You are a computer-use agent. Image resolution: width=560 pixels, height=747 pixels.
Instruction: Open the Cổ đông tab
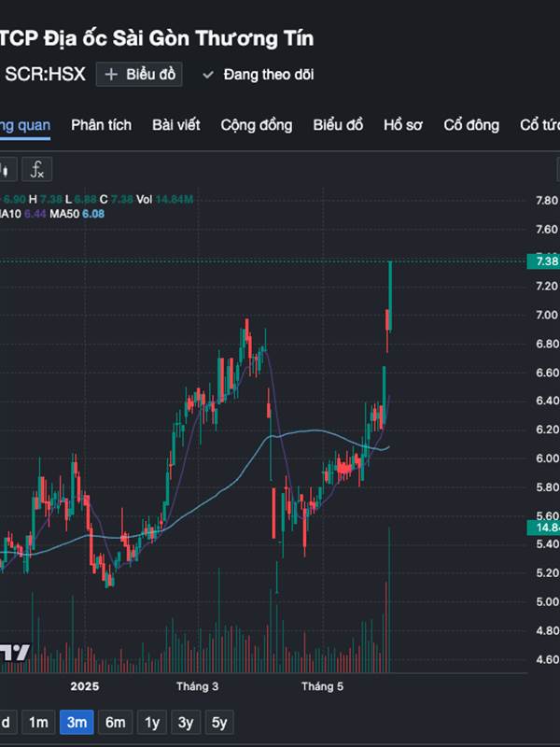[471, 125]
